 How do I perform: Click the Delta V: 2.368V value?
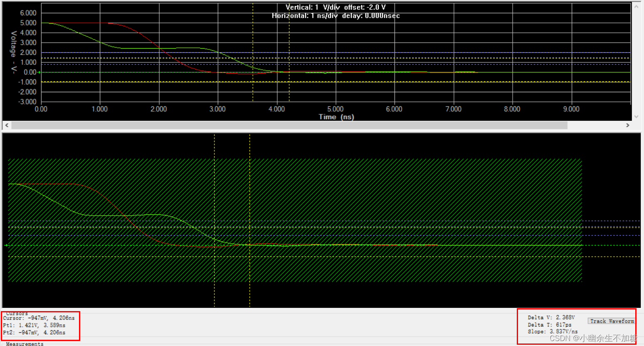pyautogui.click(x=551, y=317)
